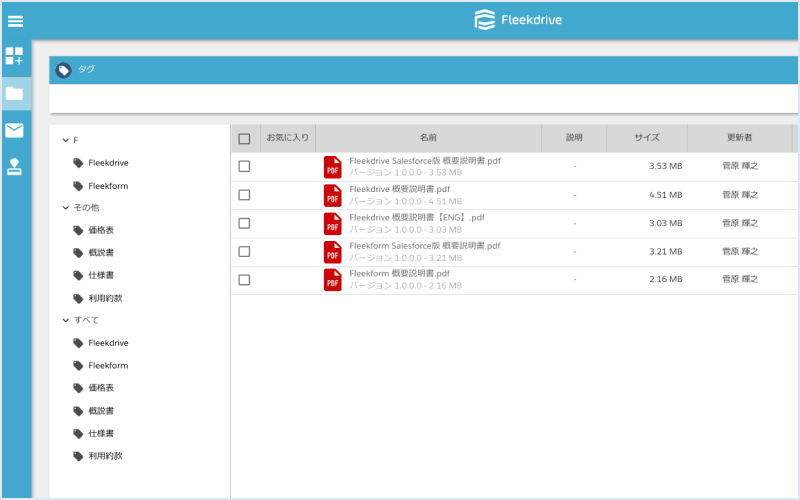
Task: Sort by お気に入り column header
Action: tap(288, 138)
